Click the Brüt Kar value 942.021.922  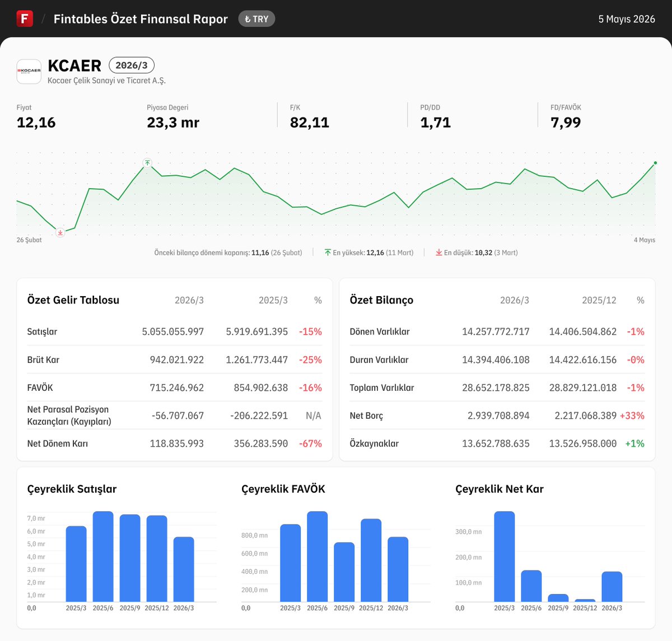(x=177, y=360)
